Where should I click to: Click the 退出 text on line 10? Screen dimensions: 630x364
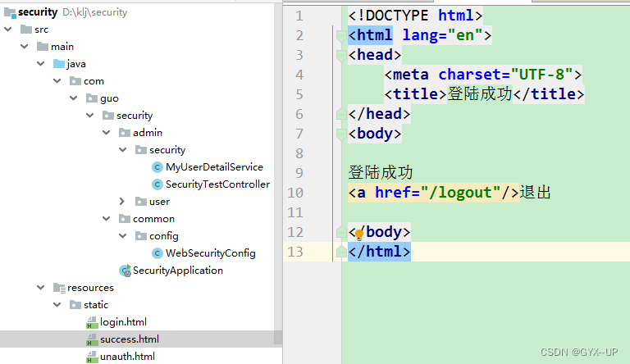pos(535,193)
